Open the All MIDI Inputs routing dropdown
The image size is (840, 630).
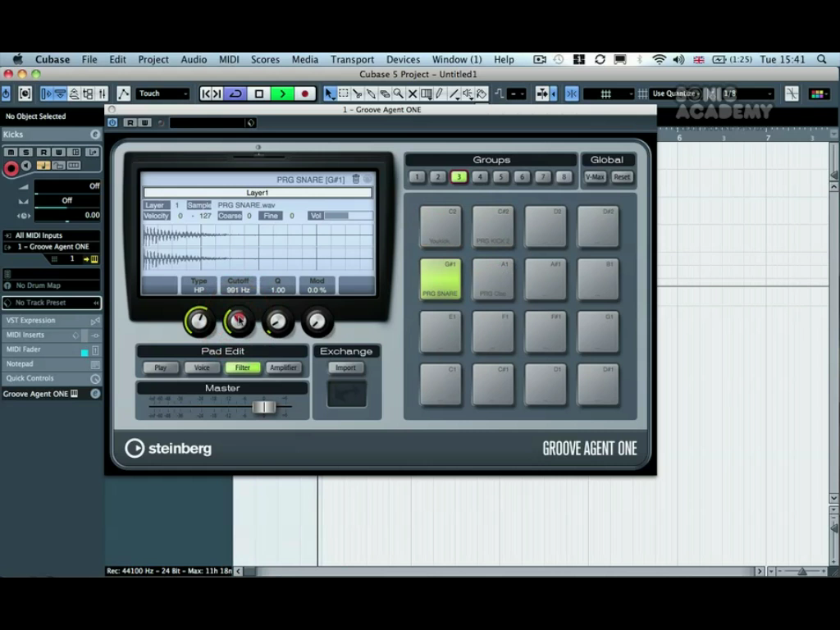tap(52, 235)
